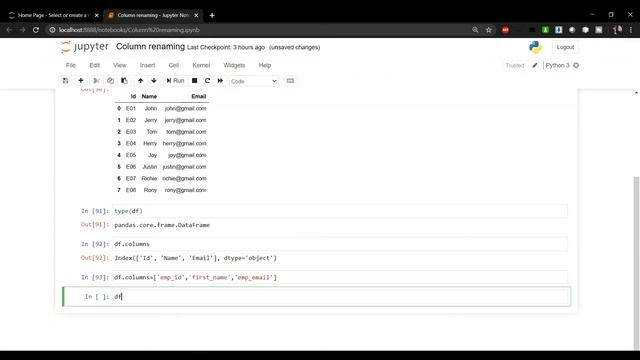Cut selected cells with scissors icon
Screen dimensions: 640x360
point(96,81)
